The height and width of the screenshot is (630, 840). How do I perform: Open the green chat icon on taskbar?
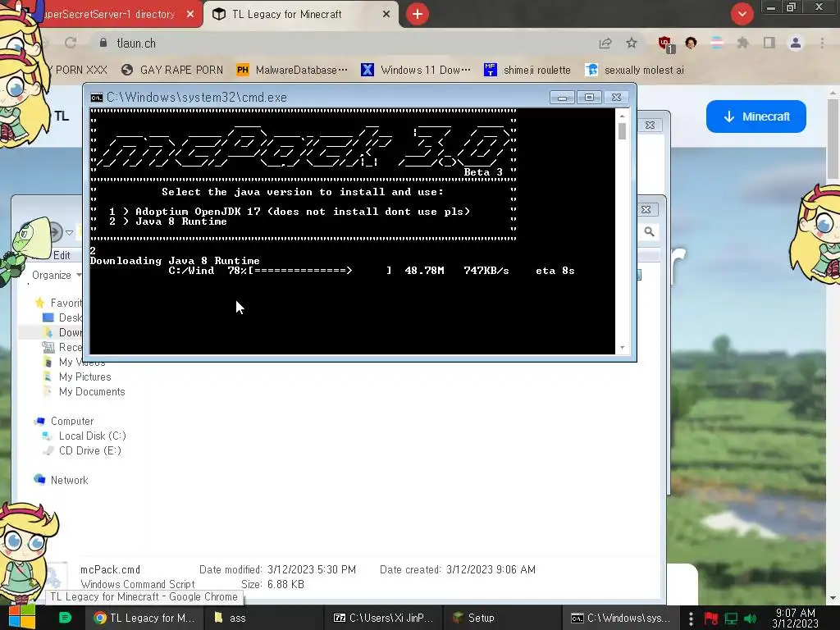(x=65, y=618)
